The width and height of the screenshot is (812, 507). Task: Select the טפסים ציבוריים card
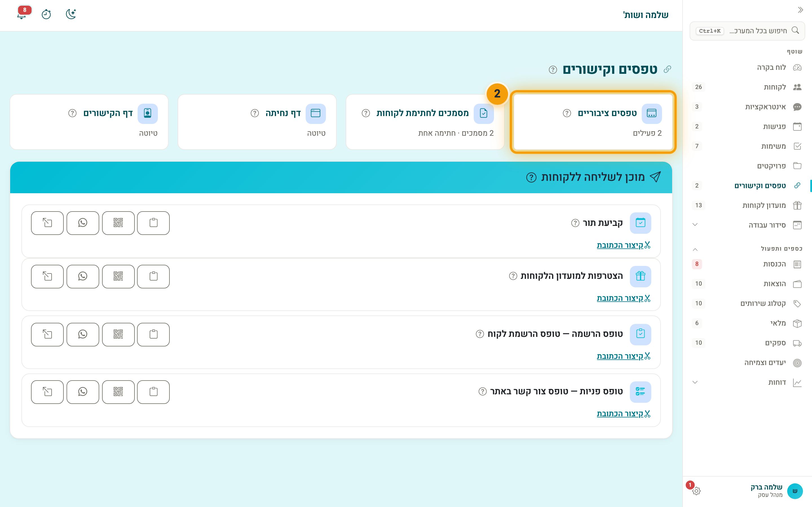tap(593, 122)
